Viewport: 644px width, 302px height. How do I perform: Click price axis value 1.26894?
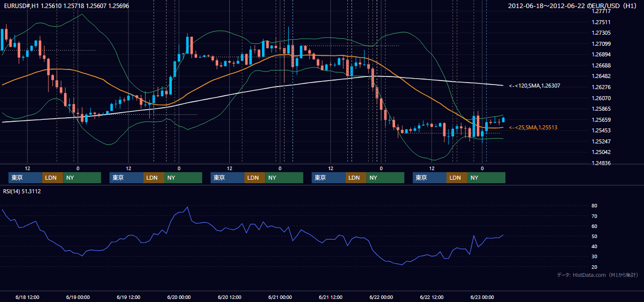tap(601, 54)
